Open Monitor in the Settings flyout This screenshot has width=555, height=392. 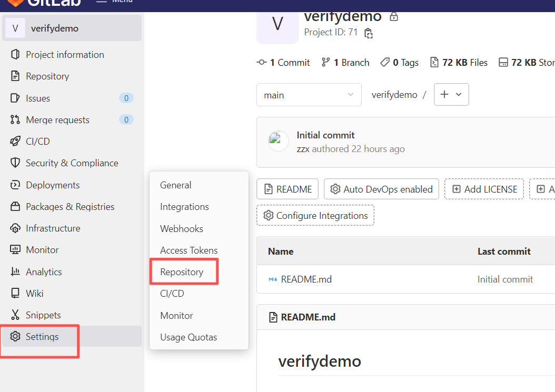pyautogui.click(x=176, y=315)
